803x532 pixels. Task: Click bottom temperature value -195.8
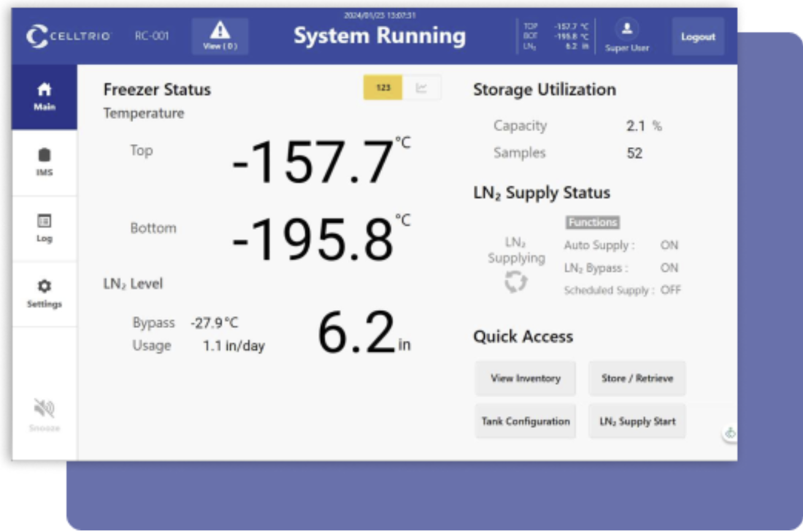click(x=313, y=240)
